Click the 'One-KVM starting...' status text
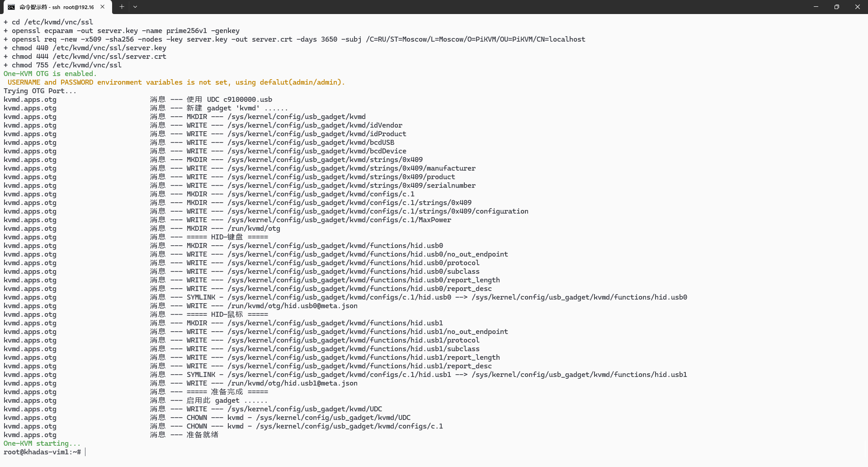 (42, 443)
